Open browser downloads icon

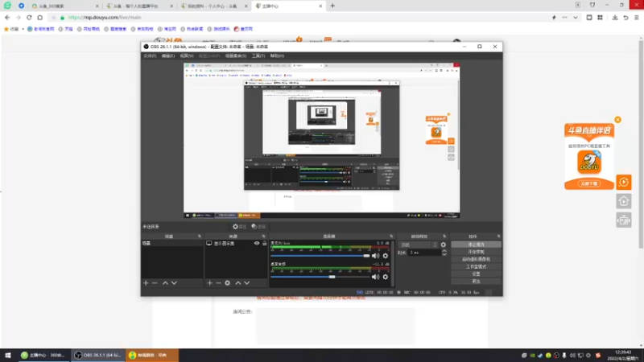pyautogui.click(x=615, y=18)
